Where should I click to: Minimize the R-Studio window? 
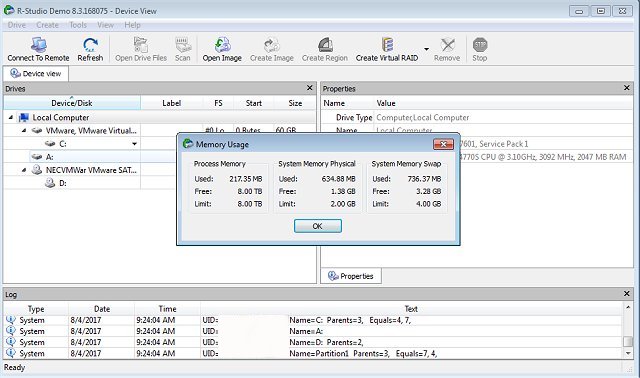[579, 11]
